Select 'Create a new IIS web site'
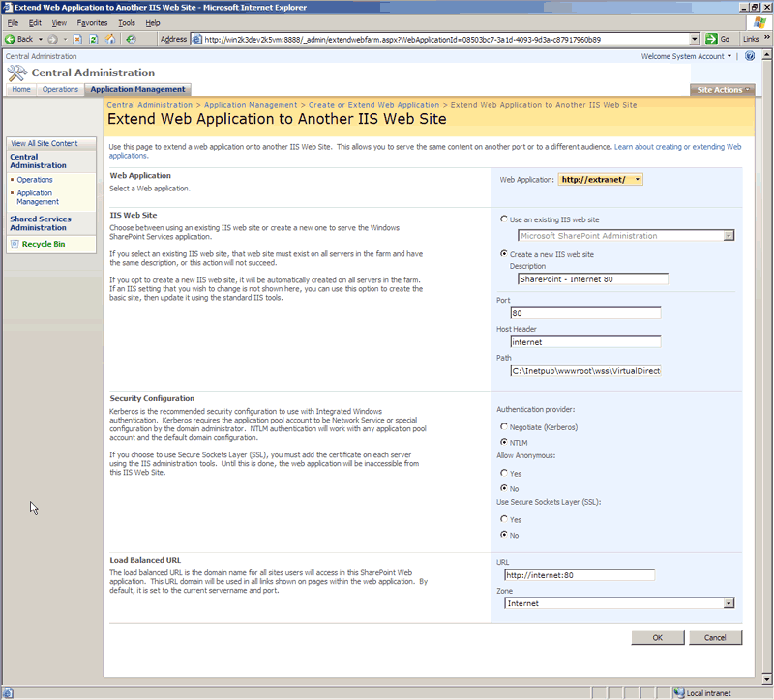The height and width of the screenshot is (700, 774). pos(503,253)
